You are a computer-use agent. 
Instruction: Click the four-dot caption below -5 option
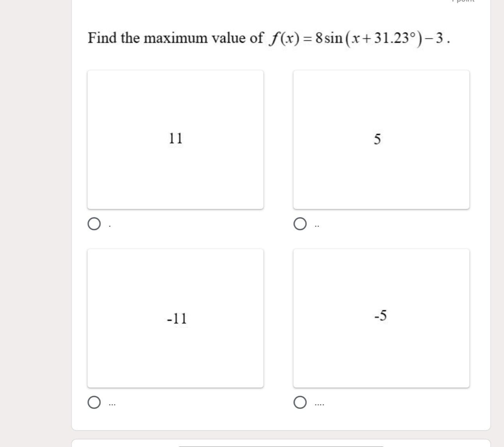click(318, 404)
